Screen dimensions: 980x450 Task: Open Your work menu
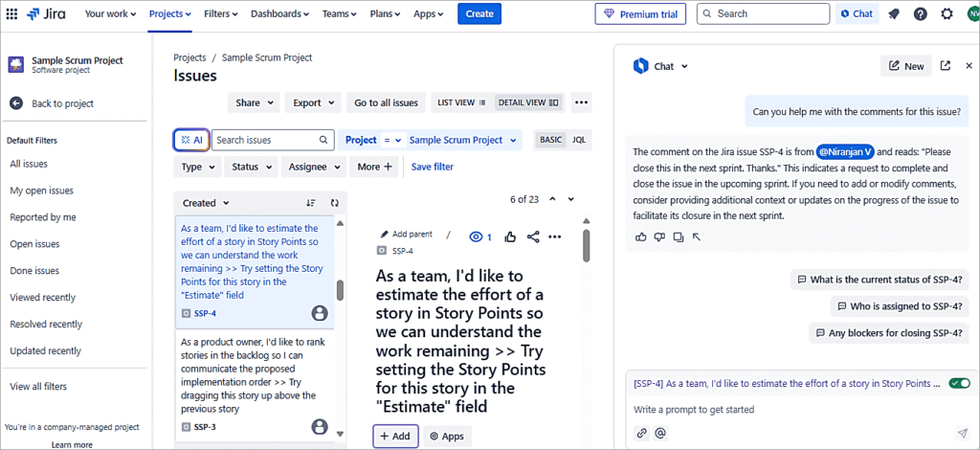click(x=110, y=13)
